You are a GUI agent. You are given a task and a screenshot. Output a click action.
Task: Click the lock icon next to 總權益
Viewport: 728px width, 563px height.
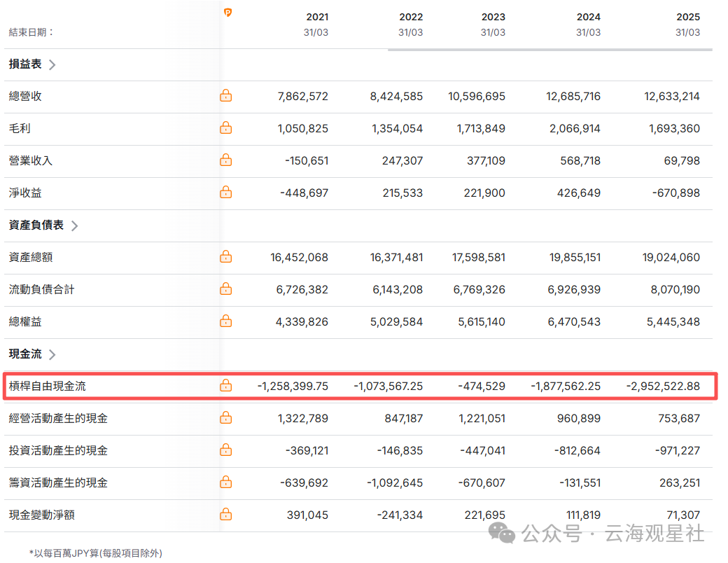[225, 321]
